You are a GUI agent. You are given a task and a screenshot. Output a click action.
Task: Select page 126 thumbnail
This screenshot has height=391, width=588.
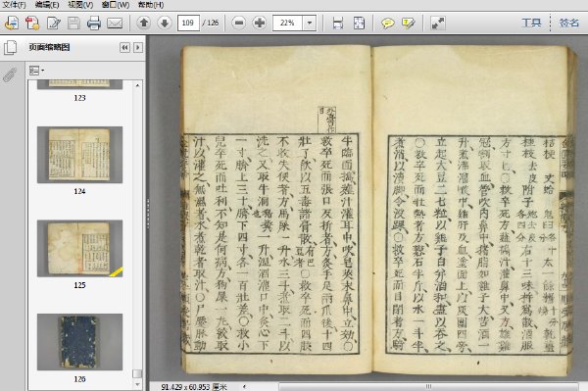pyautogui.click(x=79, y=342)
